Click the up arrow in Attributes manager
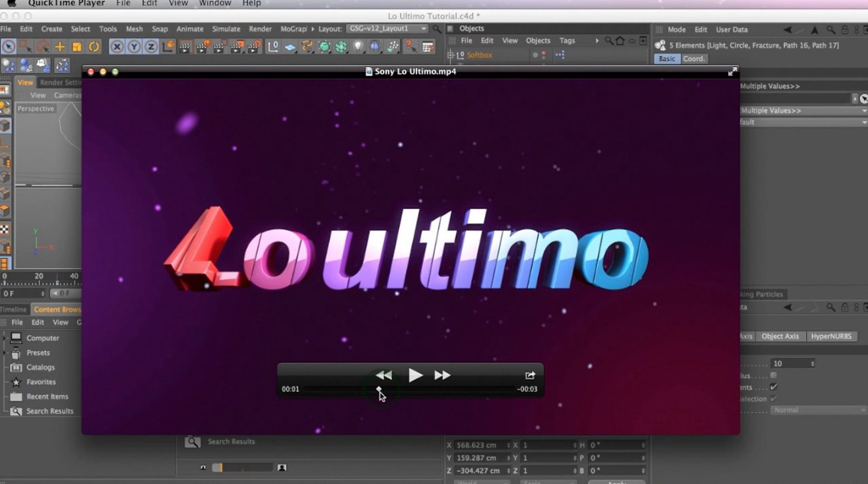868x484 pixels. [x=815, y=30]
